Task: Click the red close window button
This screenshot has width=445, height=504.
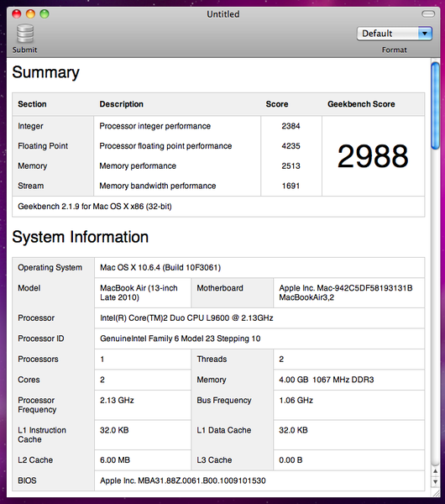Action: [x=17, y=13]
